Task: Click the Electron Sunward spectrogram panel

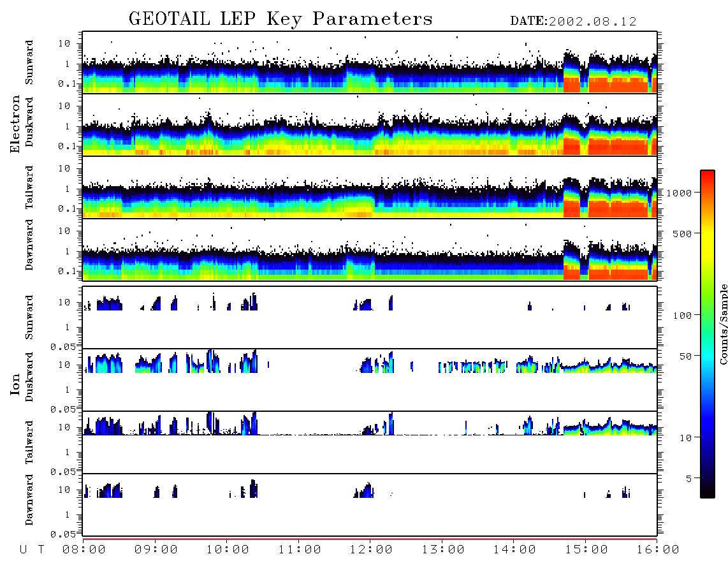Action: coord(370,62)
